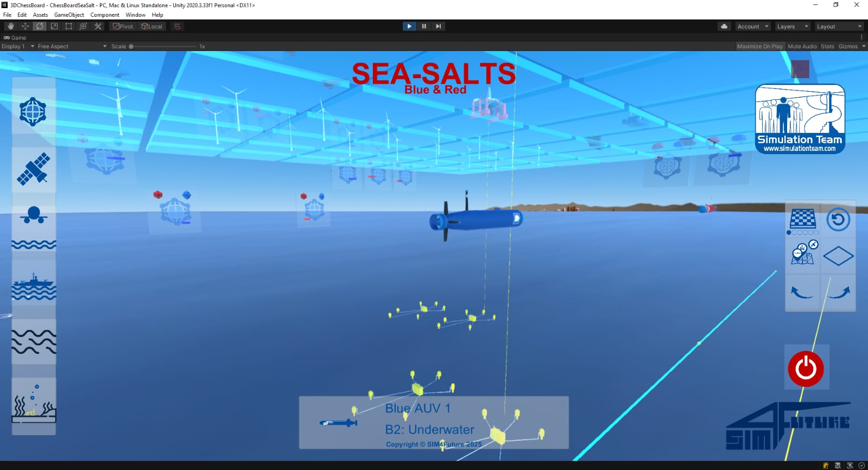
Task: Click the Pivot toggle button
Action: point(123,26)
